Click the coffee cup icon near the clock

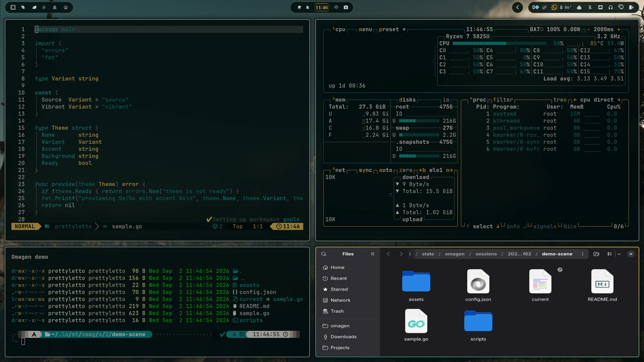pos(299,7)
